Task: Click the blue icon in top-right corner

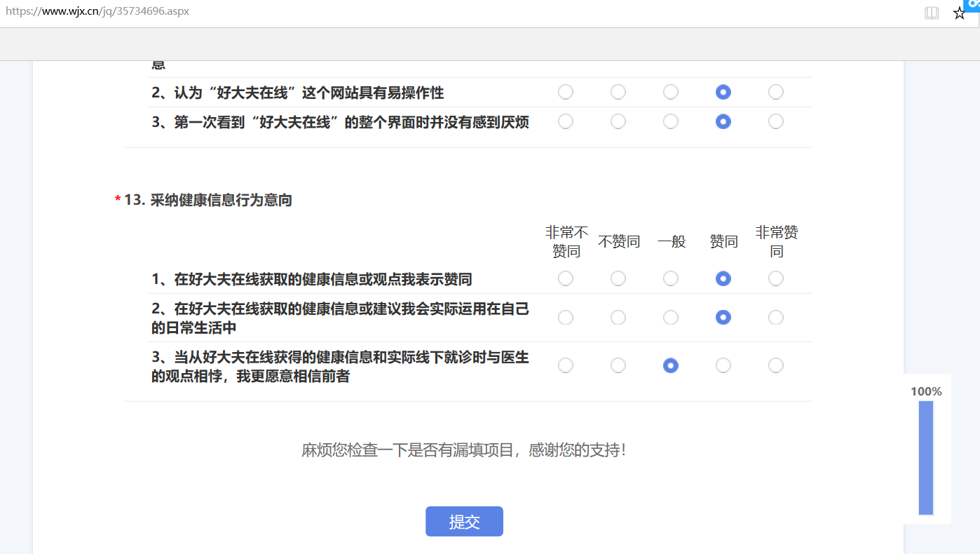Action: pyautogui.click(x=973, y=4)
